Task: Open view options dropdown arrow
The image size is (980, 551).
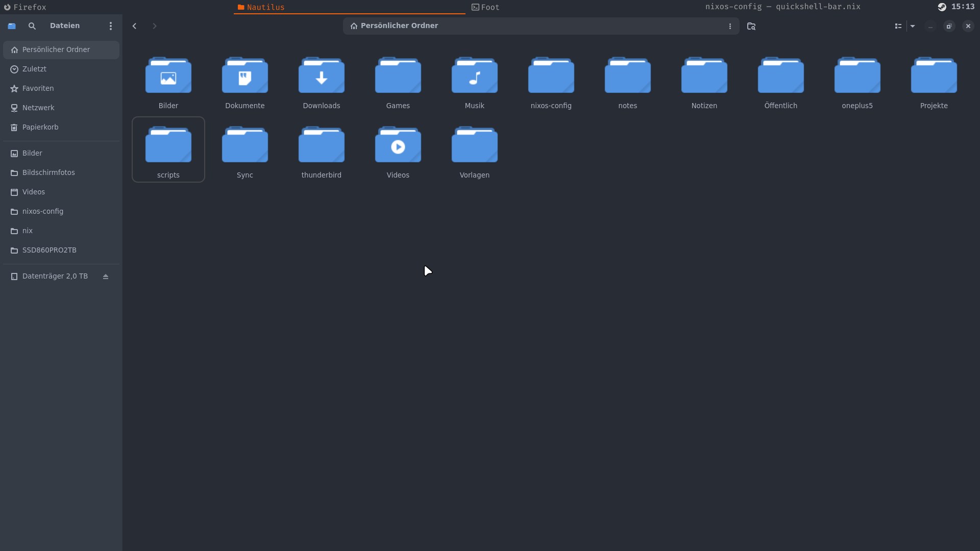Action: pos(913,26)
